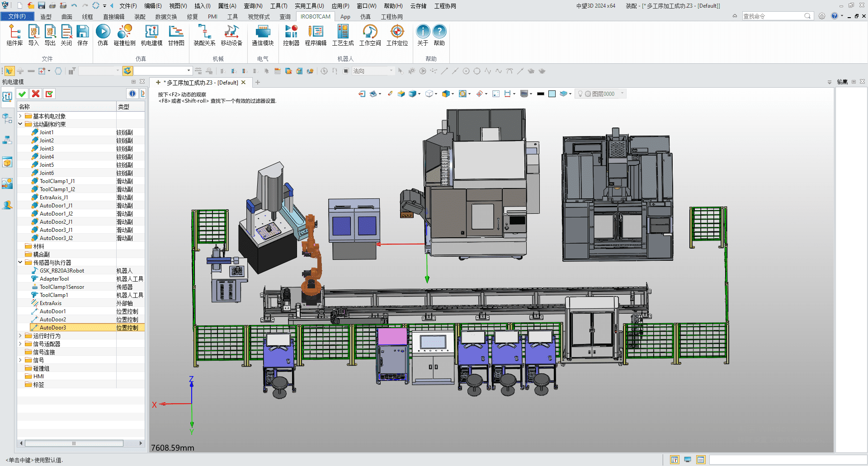This screenshot has height=466, width=868.
Task: Select AutoDoor2 in the tree
Action: coord(52,319)
